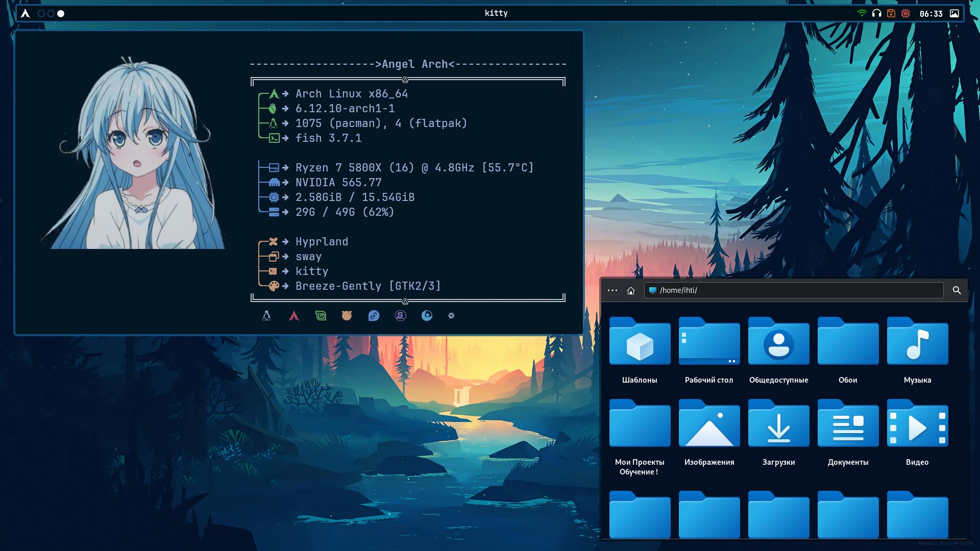Viewport: 980px width, 551px height.
Task: Expand the tray with the left chevron
Action: pyautogui.click(x=849, y=14)
